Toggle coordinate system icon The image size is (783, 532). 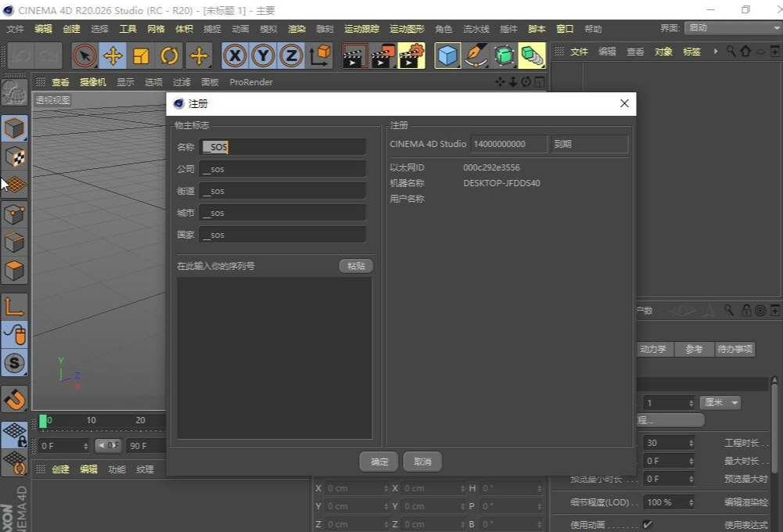320,56
